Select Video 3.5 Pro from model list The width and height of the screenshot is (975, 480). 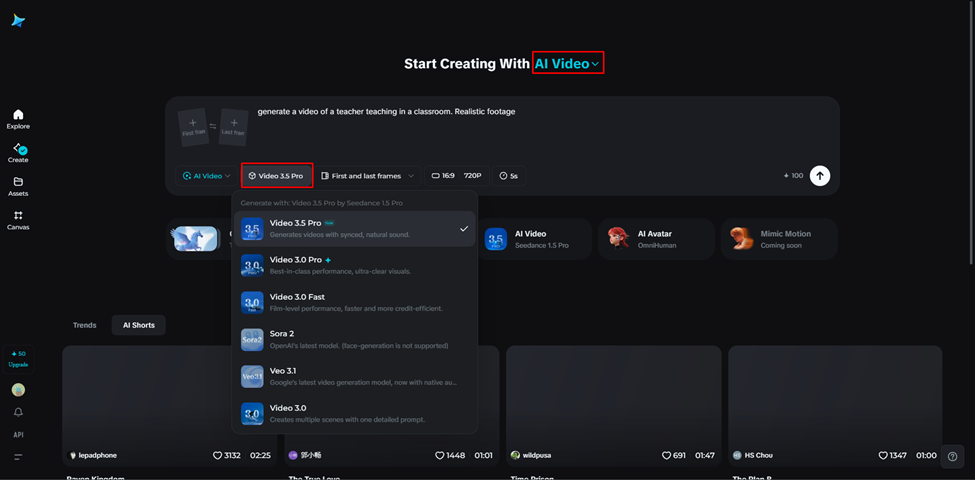point(354,229)
